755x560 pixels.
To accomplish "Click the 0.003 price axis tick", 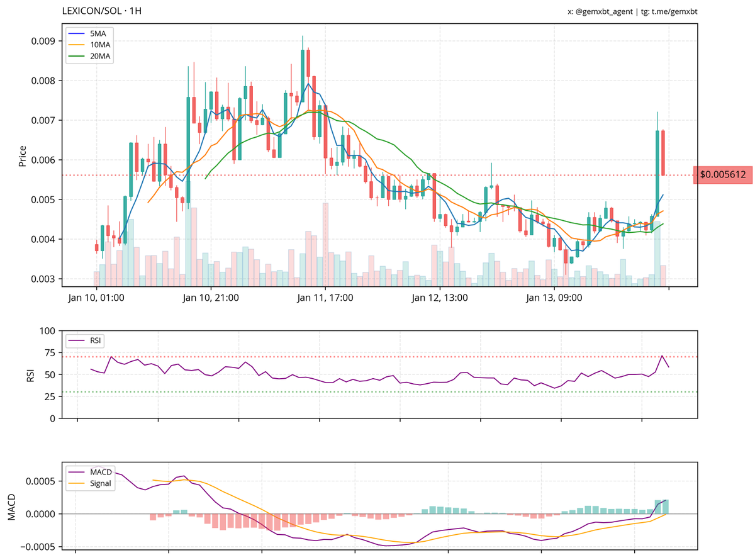I will click(43, 279).
